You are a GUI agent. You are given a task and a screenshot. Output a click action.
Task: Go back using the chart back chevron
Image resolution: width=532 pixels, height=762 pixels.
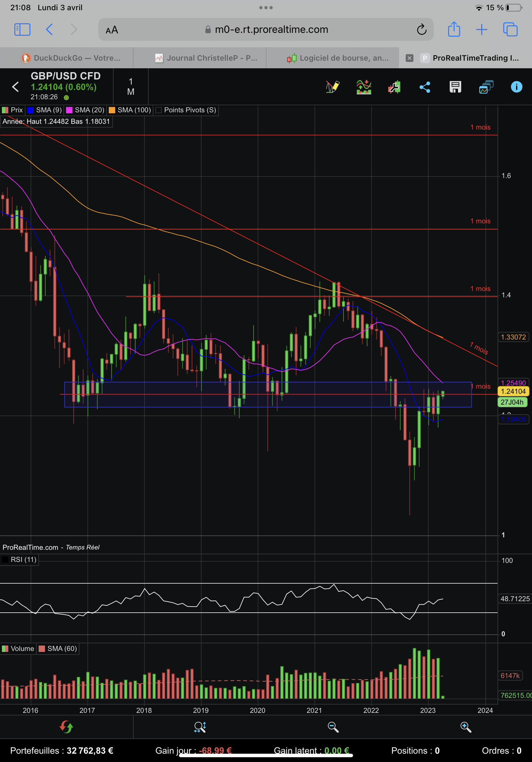[16, 87]
